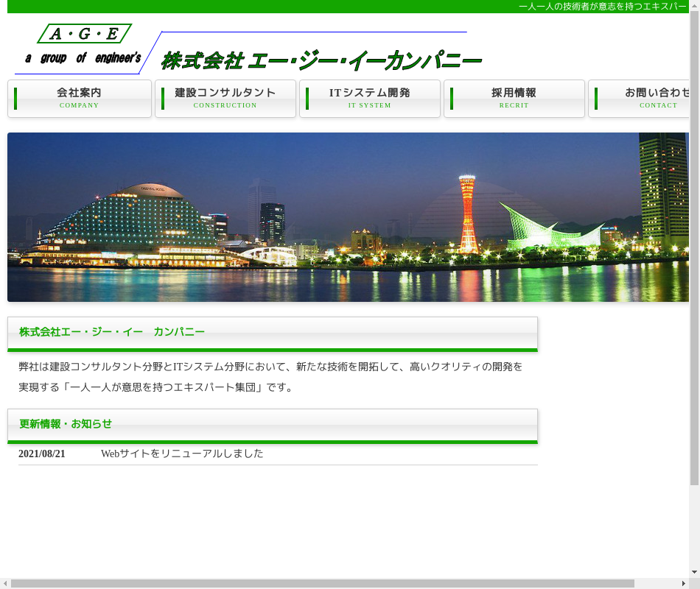Screen dimensions: 700x589
Task: Click the vertical scrollbar up arrow
Action: [x=694, y=5]
